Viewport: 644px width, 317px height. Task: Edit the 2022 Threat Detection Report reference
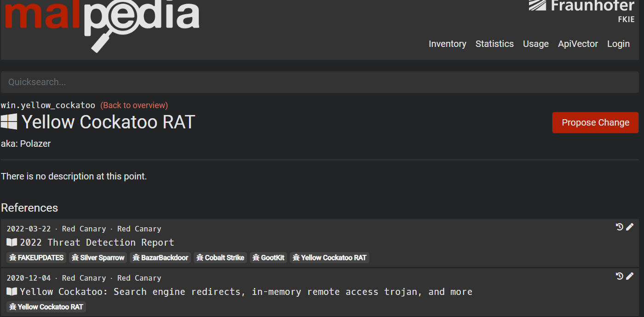tap(630, 227)
